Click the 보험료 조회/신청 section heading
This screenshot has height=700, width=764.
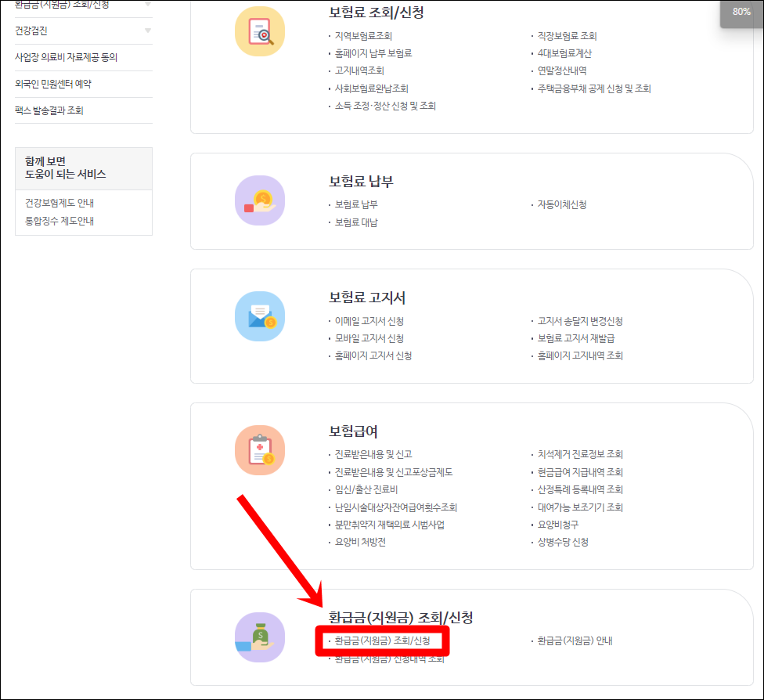(x=377, y=13)
